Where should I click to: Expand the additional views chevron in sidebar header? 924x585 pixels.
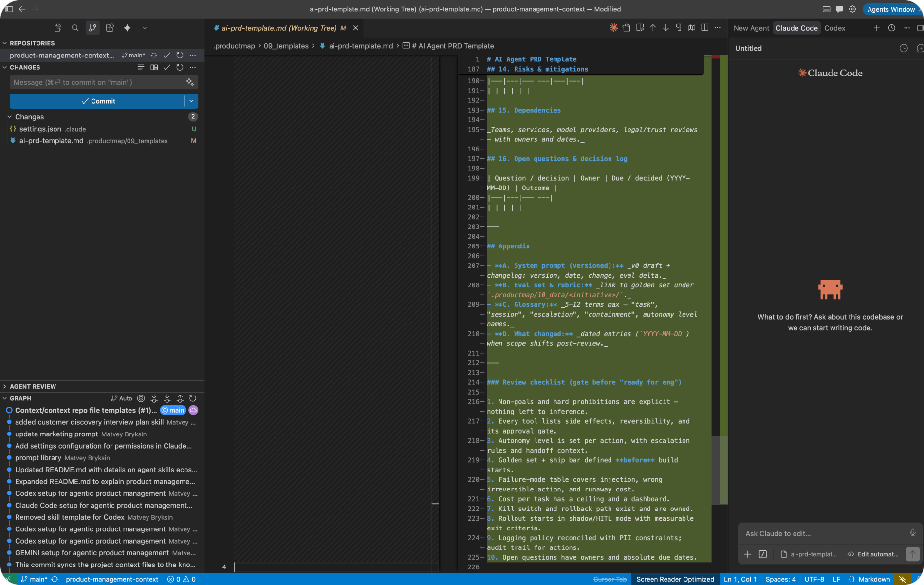point(145,28)
